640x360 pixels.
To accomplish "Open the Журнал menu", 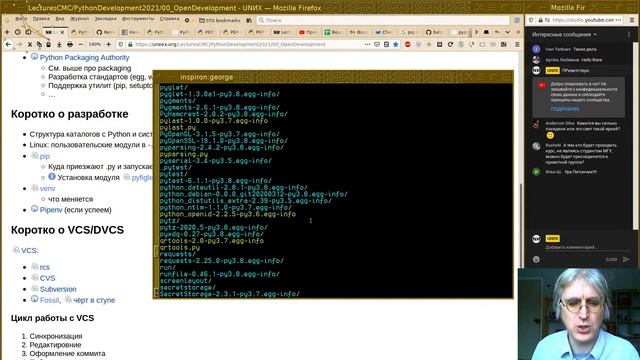I will (x=79, y=19).
